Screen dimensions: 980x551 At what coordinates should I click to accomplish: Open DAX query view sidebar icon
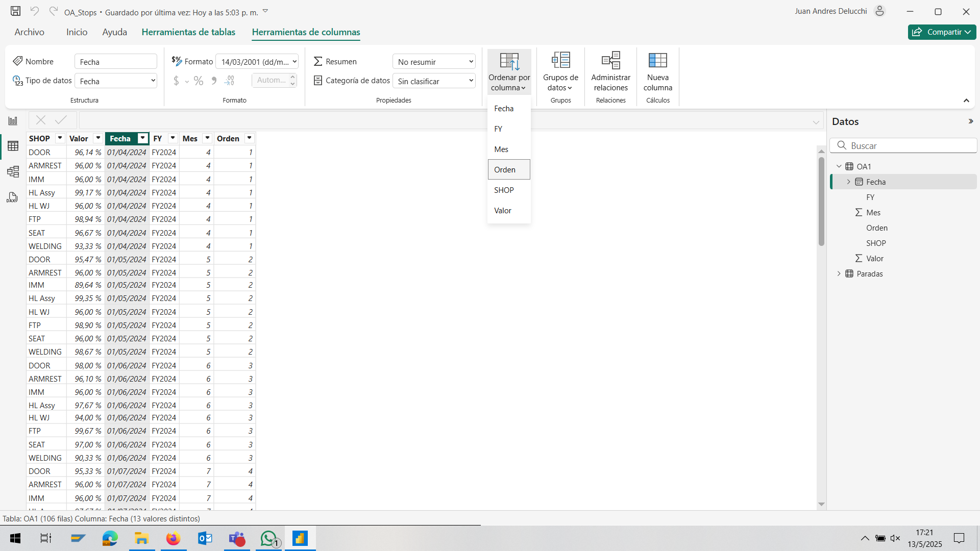(13, 197)
